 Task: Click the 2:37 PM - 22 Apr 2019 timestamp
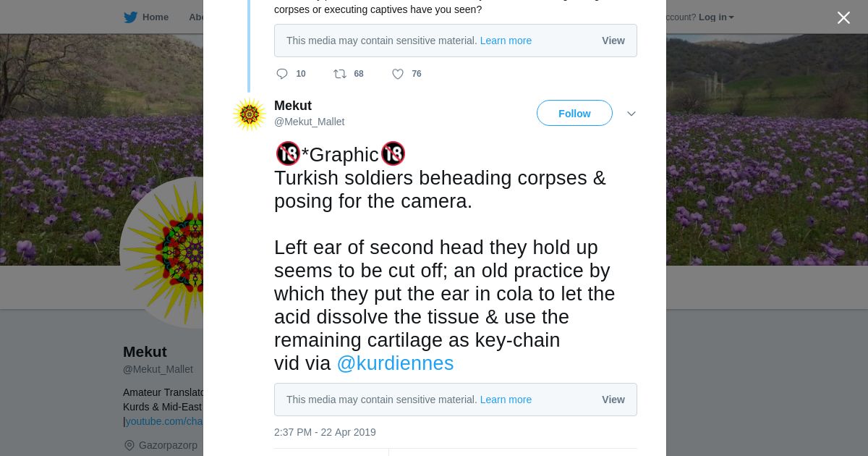[x=325, y=432]
